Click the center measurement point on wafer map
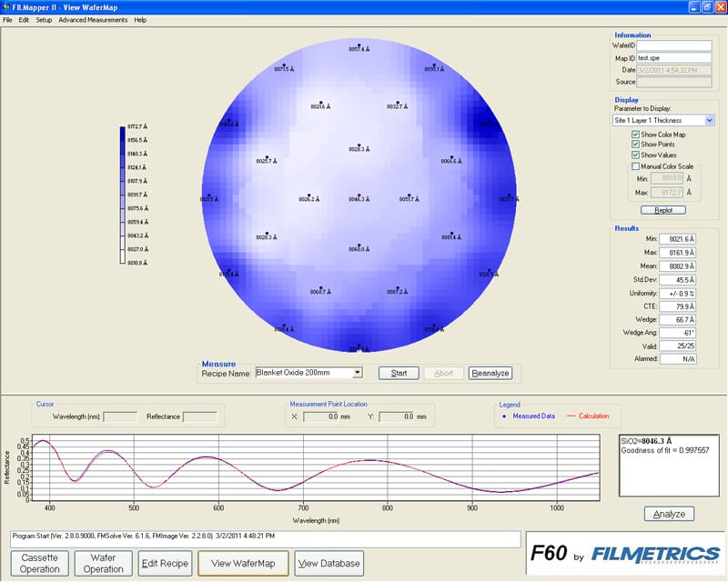 point(359,196)
